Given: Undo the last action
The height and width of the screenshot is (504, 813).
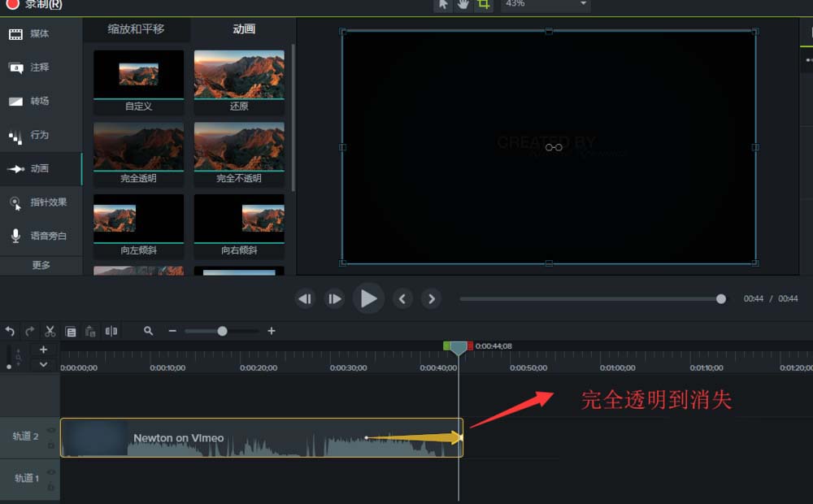Looking at the screenshot, I should click(x=10, y=331).
